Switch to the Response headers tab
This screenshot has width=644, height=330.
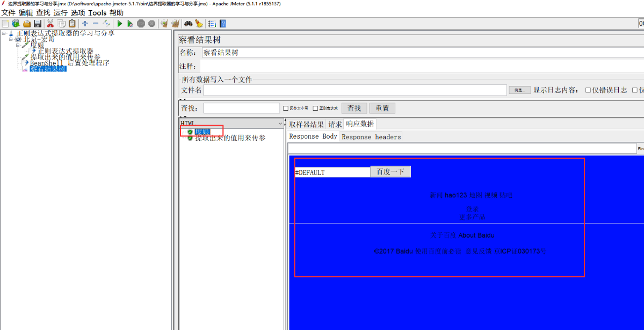[371, 137]
